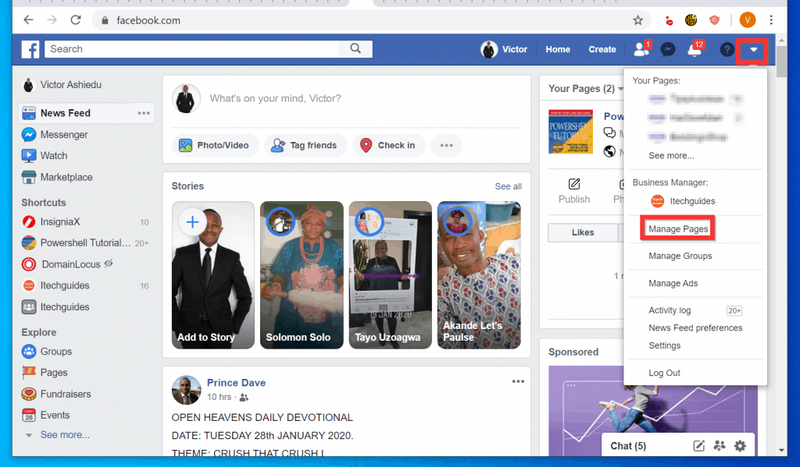Click the Victor profile button in top bar

point(504,50)
